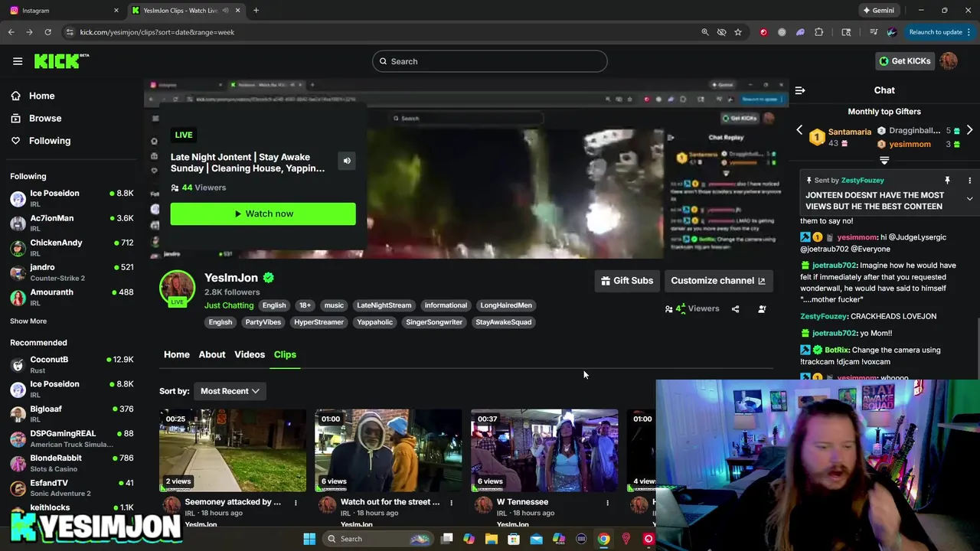
Task: Click the Gift Subs button
Action: point(627,281)
